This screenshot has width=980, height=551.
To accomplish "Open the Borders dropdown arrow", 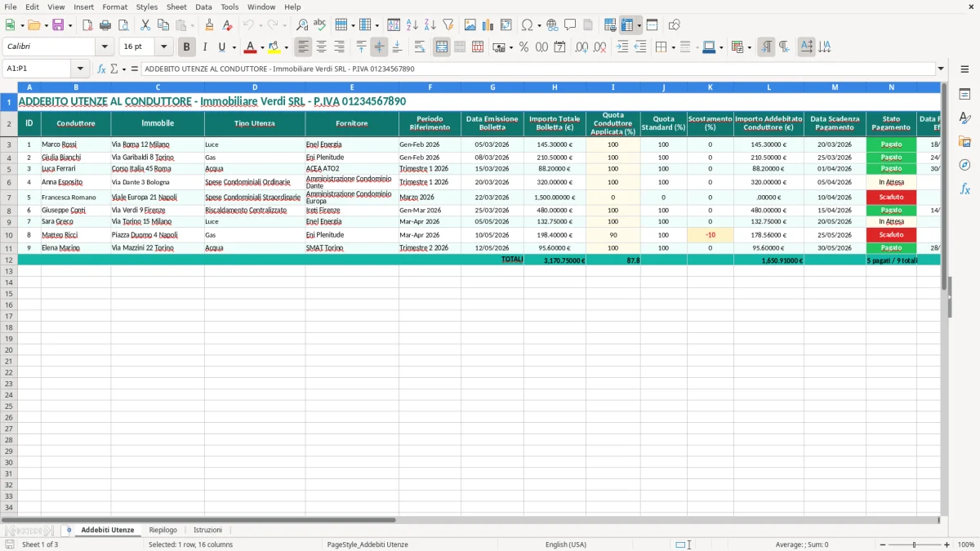I will [675, 47].
